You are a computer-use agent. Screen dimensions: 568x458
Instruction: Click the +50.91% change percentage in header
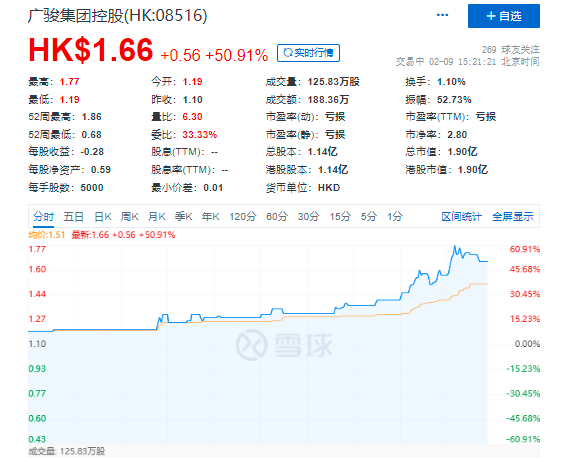237,55
